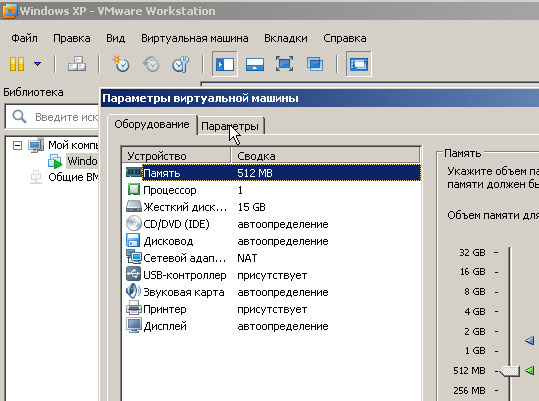Click the network adapter icon
Viewport: 539px width, 401px height.
click(x=134, y=257)
